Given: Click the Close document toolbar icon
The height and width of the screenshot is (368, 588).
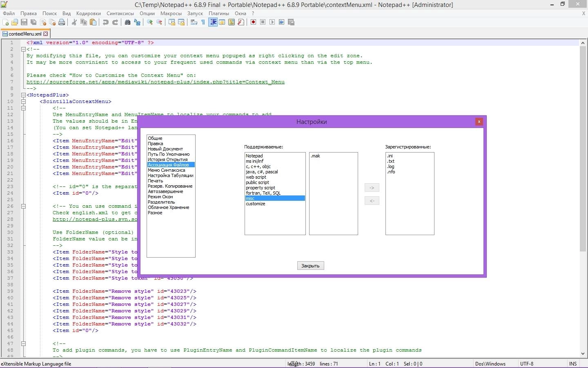Looking at the screenshot, I should click(x=43, y=22).
